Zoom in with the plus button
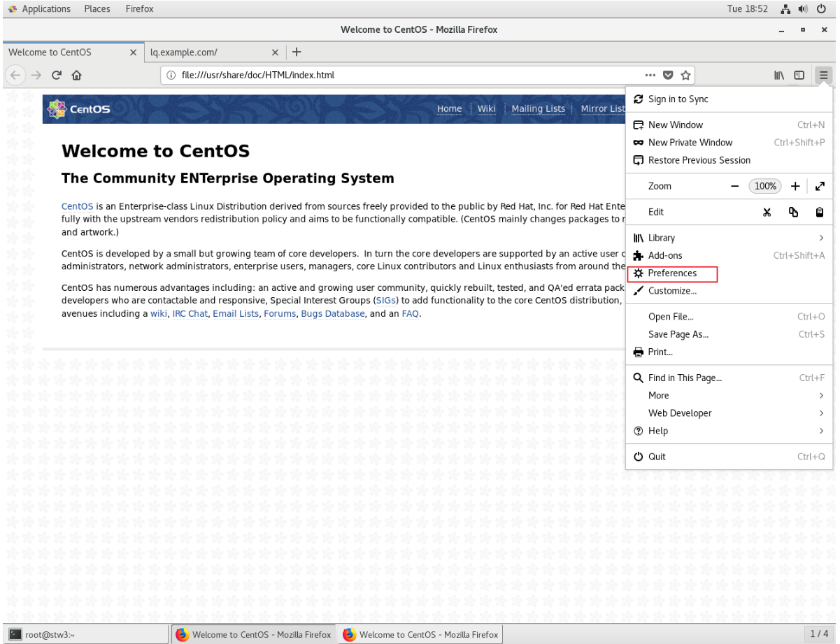The height and width of the screenshot is (644, 840). [x=795, y=186]
